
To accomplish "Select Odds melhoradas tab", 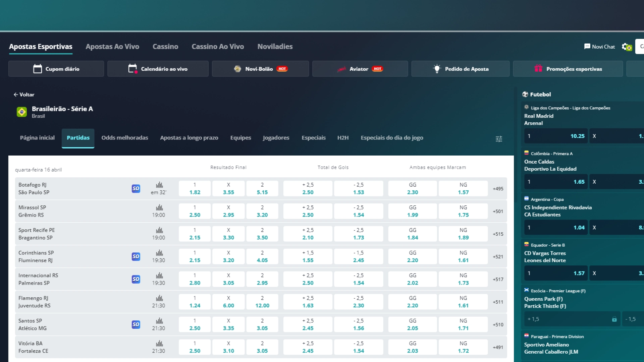I will tap(125, 138).
